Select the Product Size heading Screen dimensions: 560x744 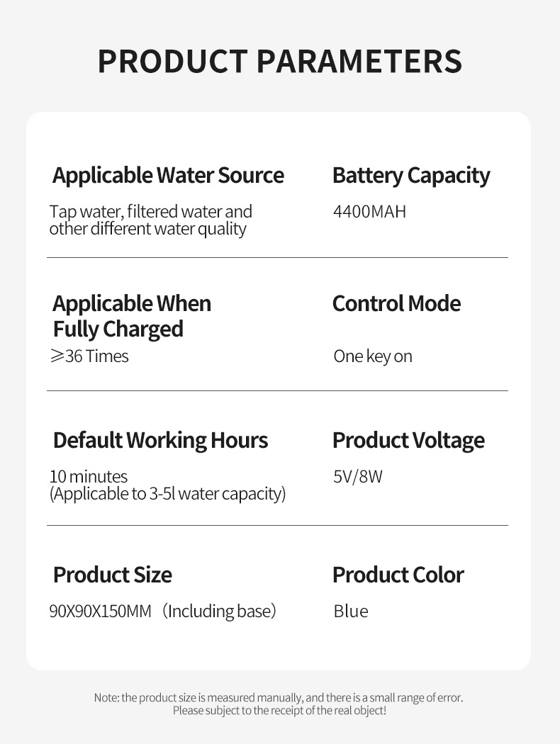(x=112, y=575)
